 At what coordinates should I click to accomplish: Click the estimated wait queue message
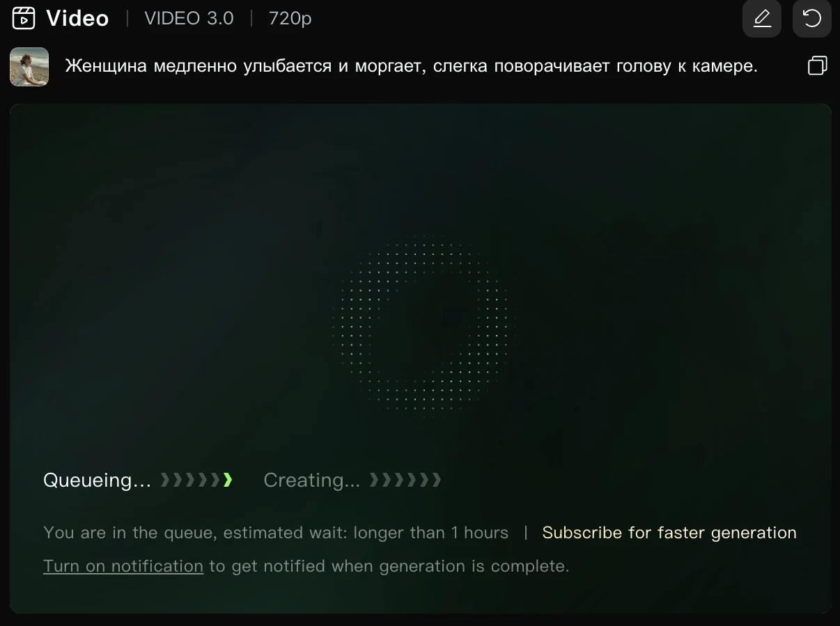(x=276, y=533)
